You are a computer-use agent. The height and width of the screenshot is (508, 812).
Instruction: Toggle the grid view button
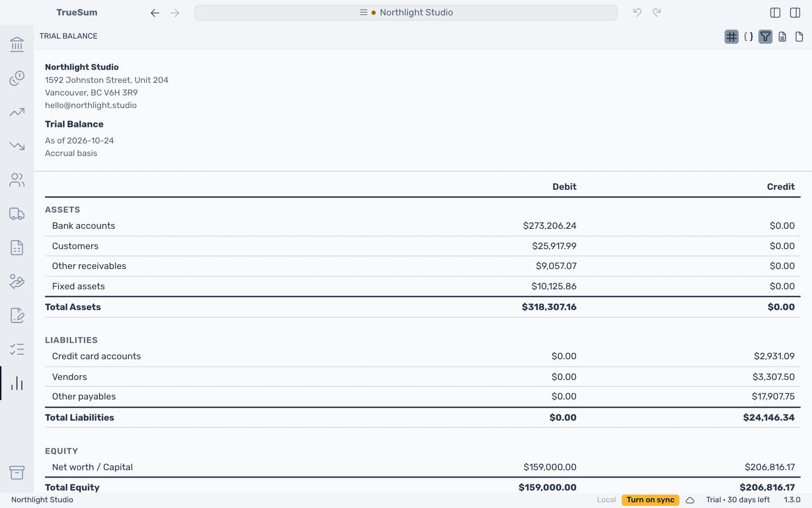[x=732, y=37]
